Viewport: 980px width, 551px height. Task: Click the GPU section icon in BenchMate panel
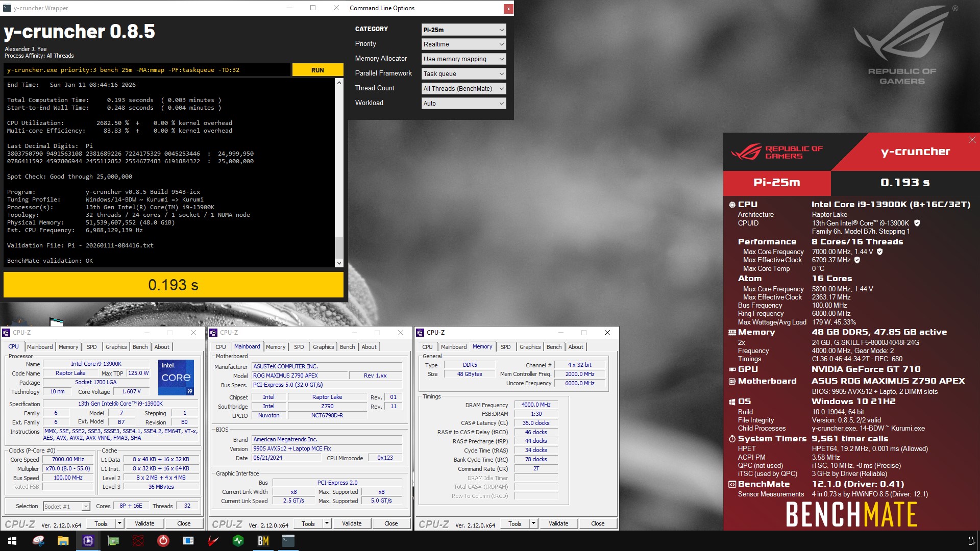click(x=732, y=369)
